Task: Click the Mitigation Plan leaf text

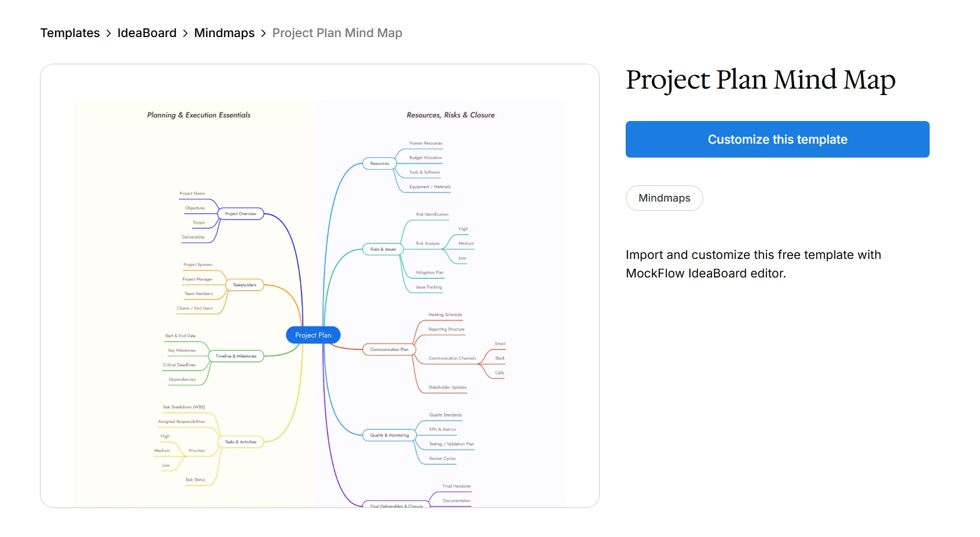Action: (430, 272)
